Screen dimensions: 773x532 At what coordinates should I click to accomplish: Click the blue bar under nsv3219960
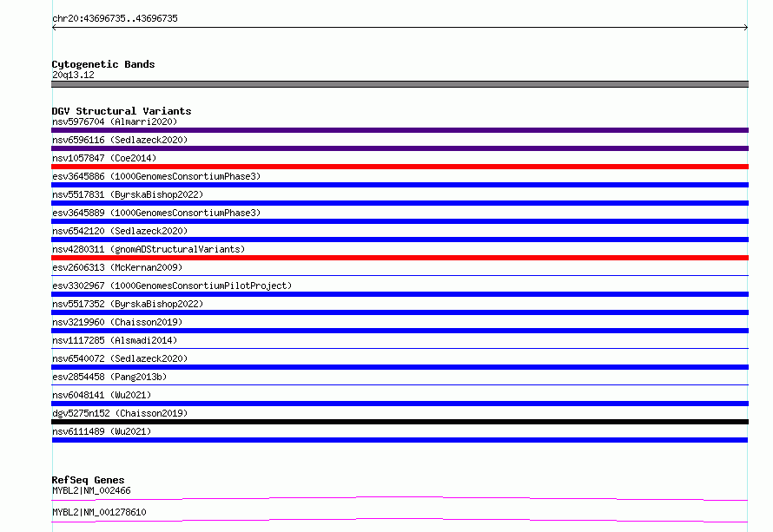click(400, 331)
